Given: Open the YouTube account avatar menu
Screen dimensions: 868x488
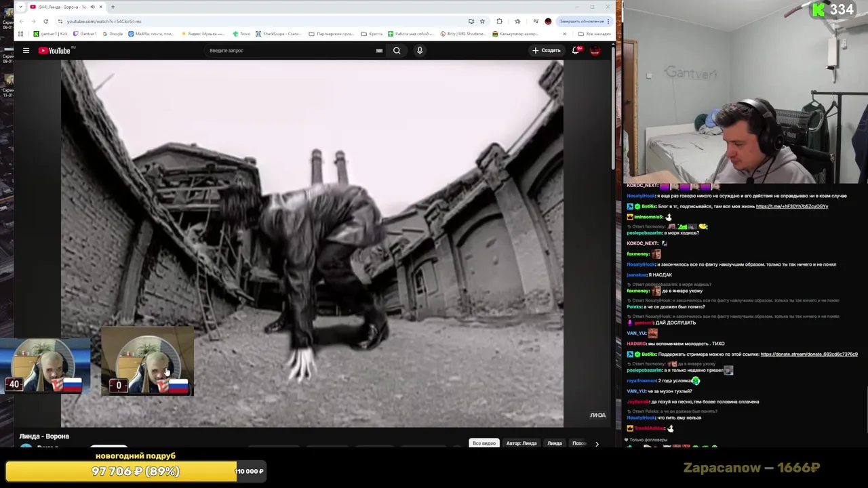Looking at the screenshot, I should click(595, 50).
